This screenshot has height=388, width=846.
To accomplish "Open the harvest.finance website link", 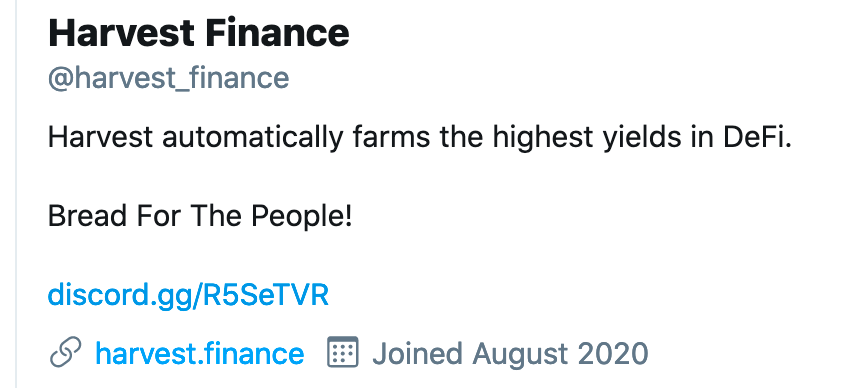I will [200, 353].
